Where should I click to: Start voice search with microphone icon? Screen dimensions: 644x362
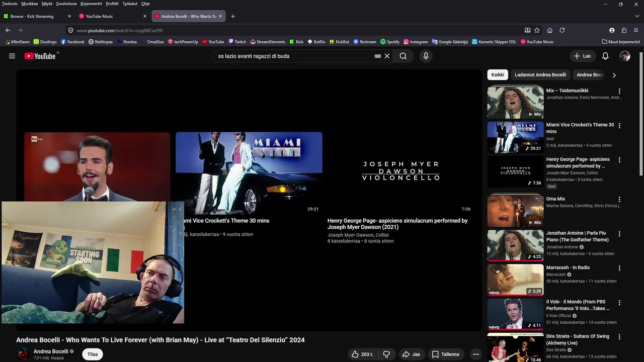pos(426,56)
